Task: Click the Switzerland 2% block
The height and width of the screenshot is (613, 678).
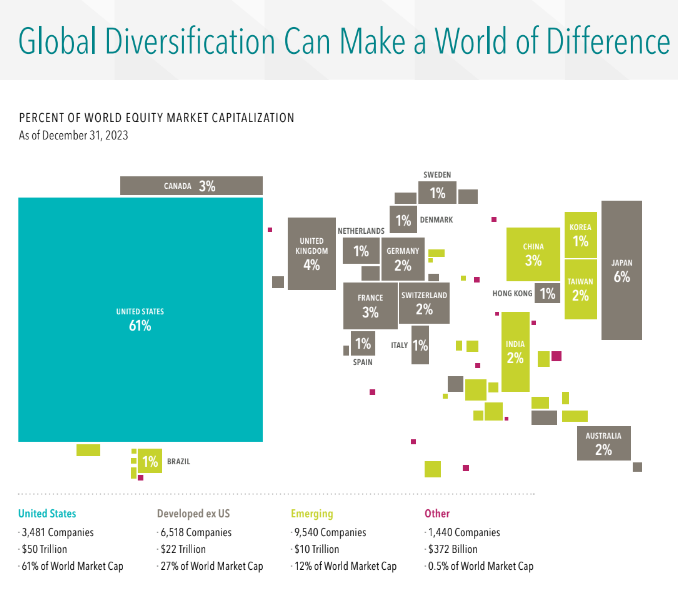Action: [424, 303]
